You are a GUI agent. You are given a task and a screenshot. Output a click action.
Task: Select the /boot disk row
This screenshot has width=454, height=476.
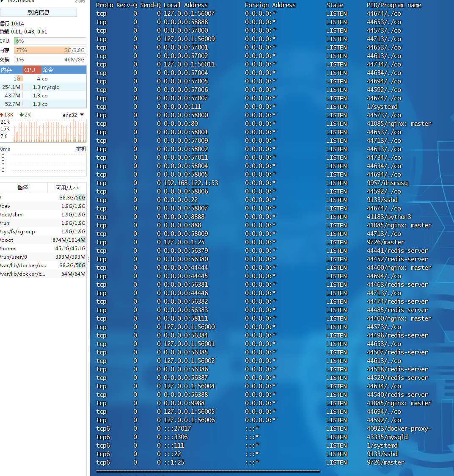tap(43, 240)
